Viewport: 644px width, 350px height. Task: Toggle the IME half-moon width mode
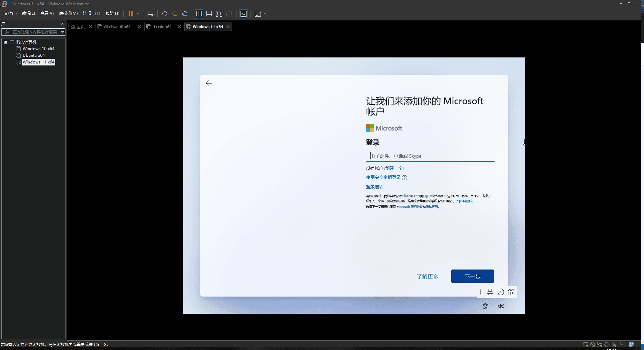point(501,292)
